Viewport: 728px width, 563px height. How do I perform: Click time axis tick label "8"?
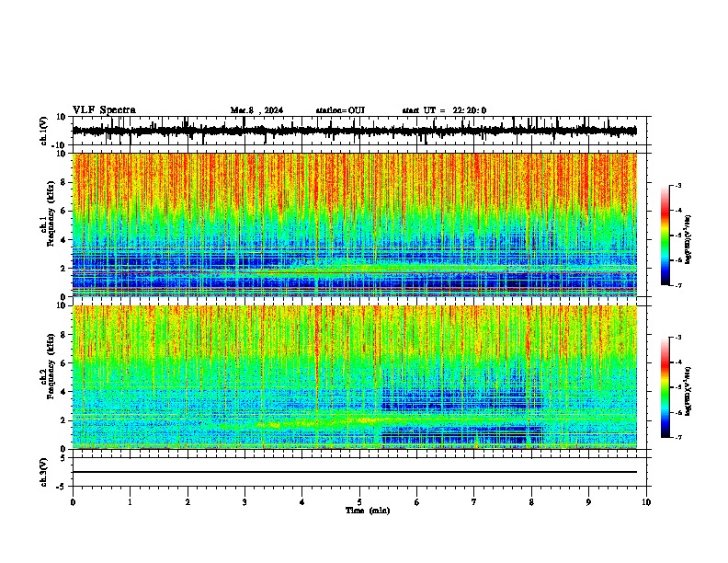(531, 502)
